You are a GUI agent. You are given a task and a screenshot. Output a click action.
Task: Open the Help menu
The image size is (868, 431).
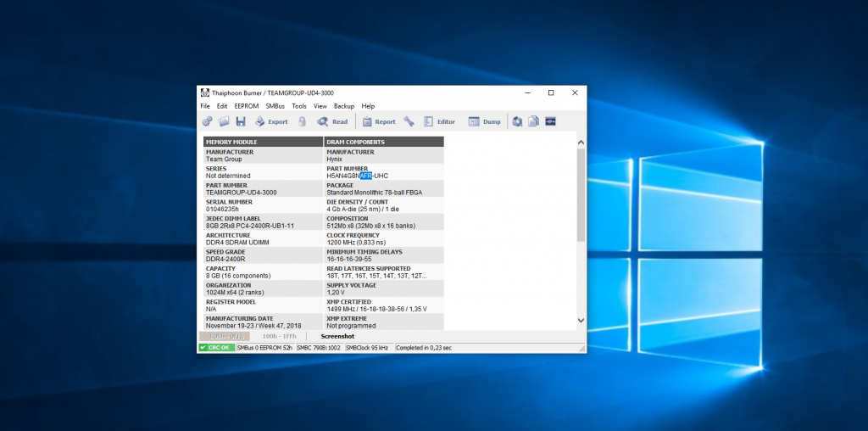click(x=368, y=106)
